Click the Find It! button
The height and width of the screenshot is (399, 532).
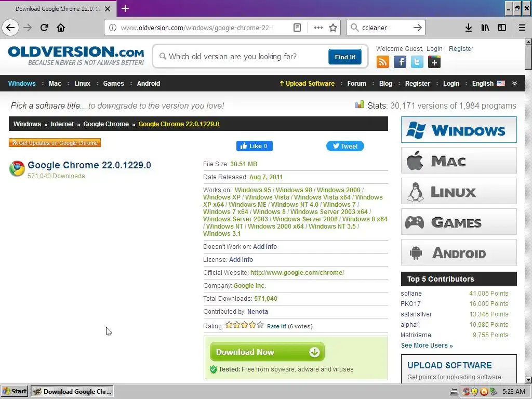point(345,57)
